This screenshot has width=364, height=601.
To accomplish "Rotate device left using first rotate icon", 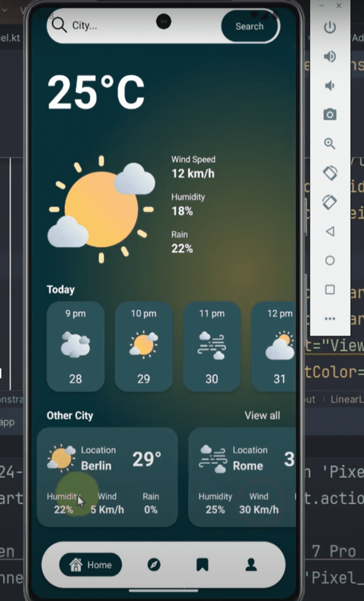I will click(x=330, y=173).
